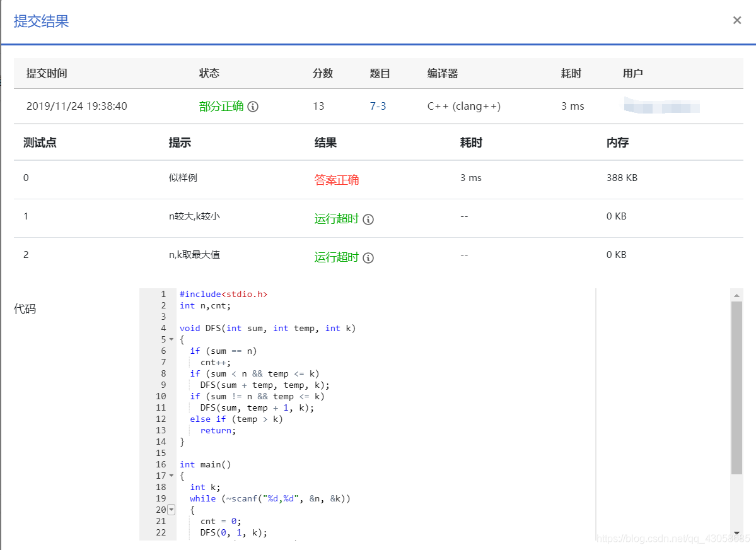Click code line with while scanf

[270, 498]
